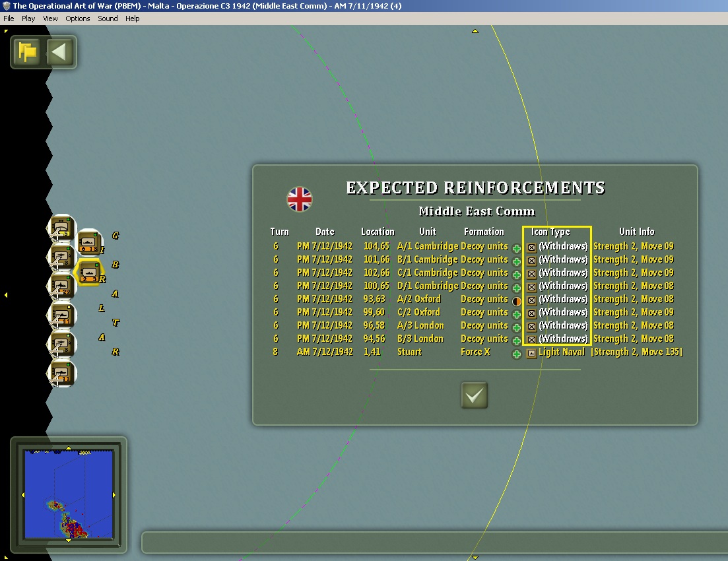Click unit type icon in C/1 Cambridge row

tap(531, 274)
